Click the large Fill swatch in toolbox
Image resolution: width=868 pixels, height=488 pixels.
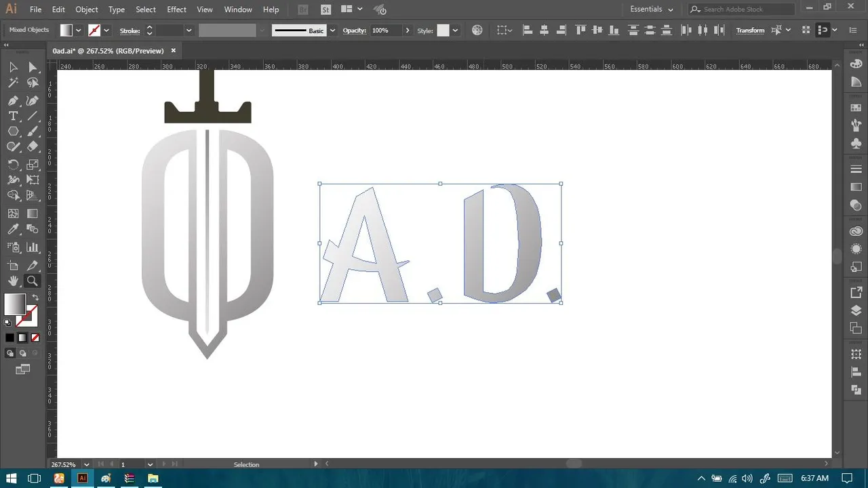tap(15, 304)
